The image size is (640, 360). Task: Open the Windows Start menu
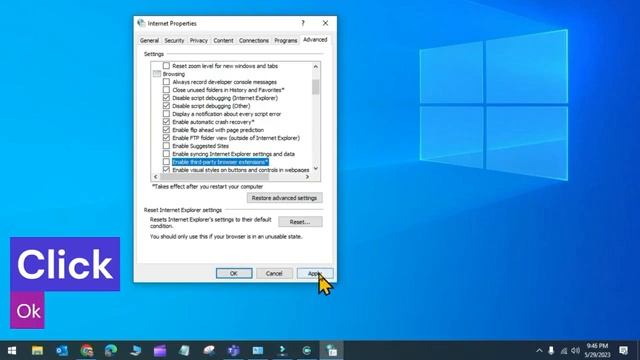point(12,350)
